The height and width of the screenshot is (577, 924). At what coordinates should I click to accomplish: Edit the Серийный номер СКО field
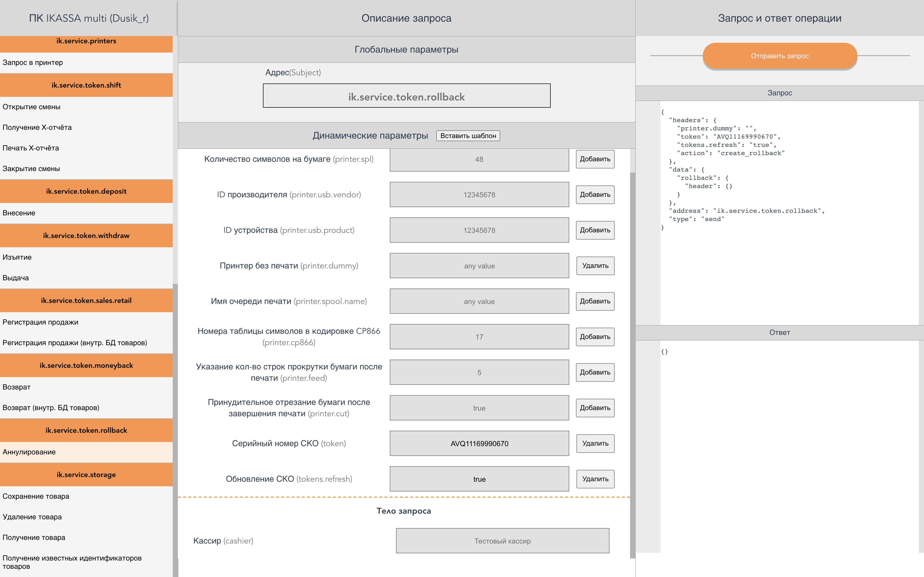479,443
